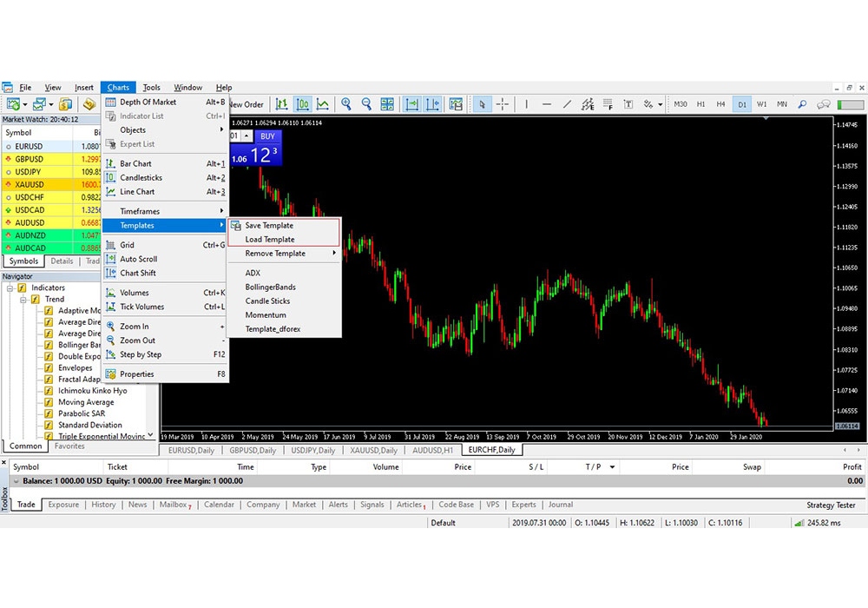The width and height of the screenshot is (868, 608).
Task: Open the new chart dropdown arrow
Action: (x=25, y=104)
